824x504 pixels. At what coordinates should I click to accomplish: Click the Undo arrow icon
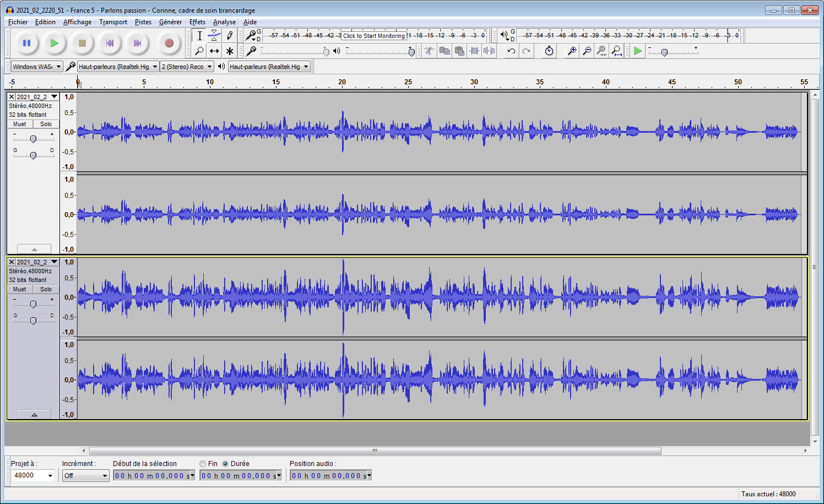[x=511, y=51]
